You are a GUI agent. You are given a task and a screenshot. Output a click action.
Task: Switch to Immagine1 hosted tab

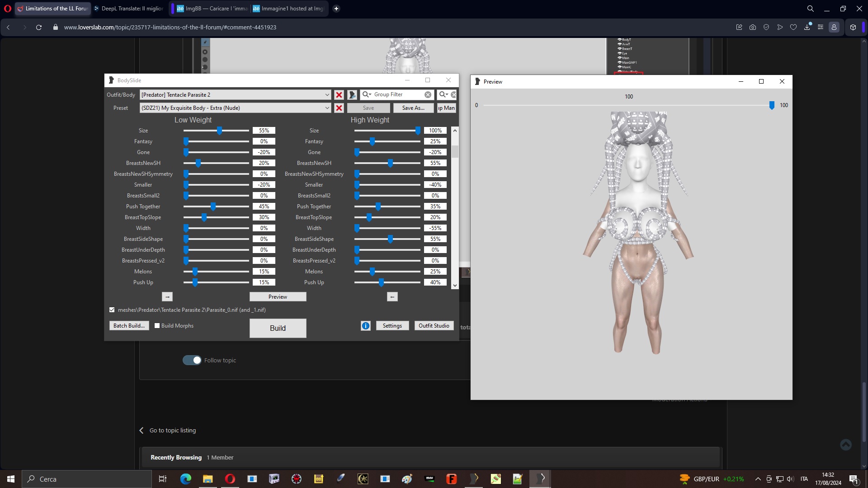(x=288, y=9)
